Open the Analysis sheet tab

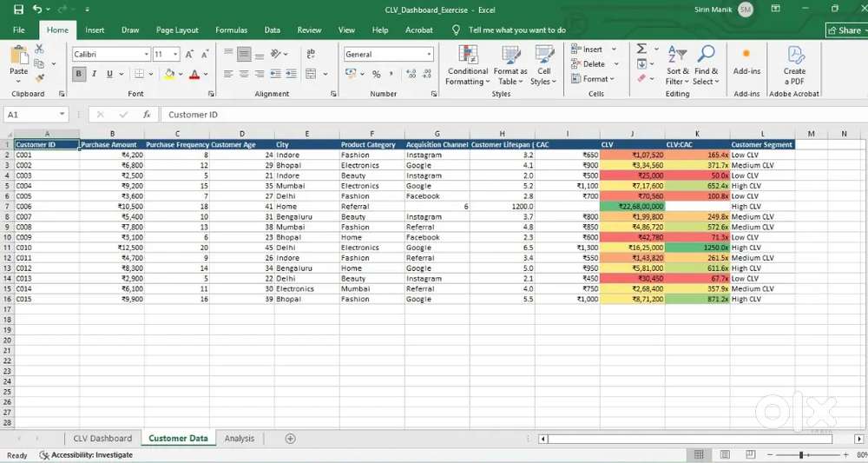(240, 438)
